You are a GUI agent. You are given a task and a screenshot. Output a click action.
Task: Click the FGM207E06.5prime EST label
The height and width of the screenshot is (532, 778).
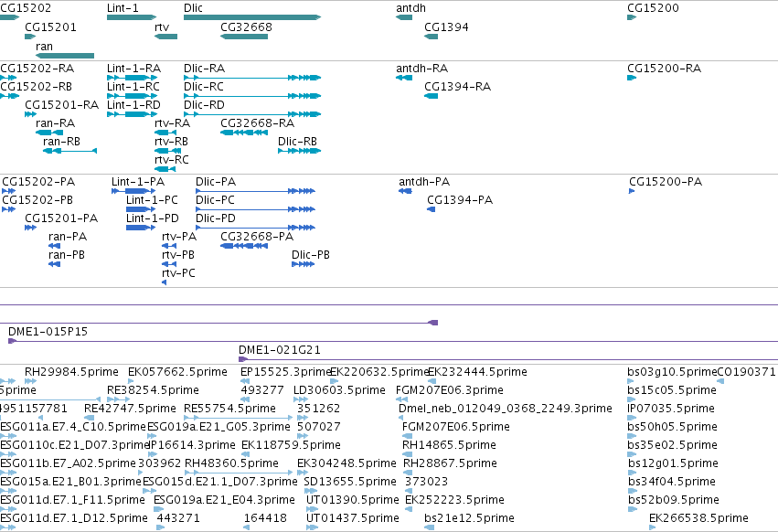tap(456, 427)
